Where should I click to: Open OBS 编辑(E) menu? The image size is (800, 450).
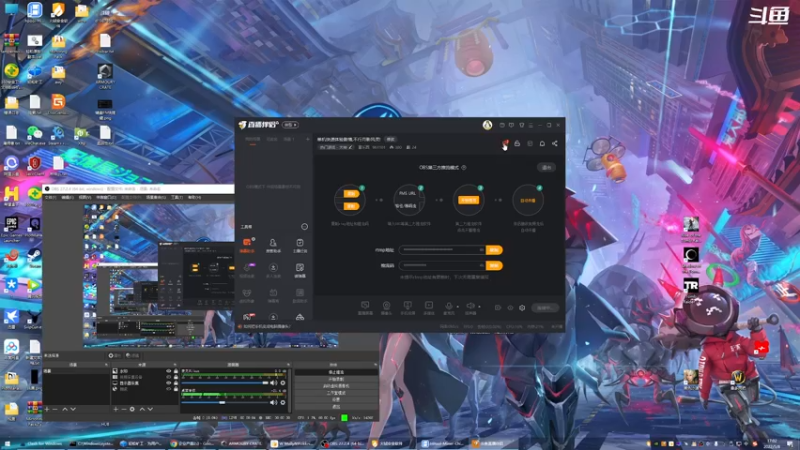[x=68, y=197]
